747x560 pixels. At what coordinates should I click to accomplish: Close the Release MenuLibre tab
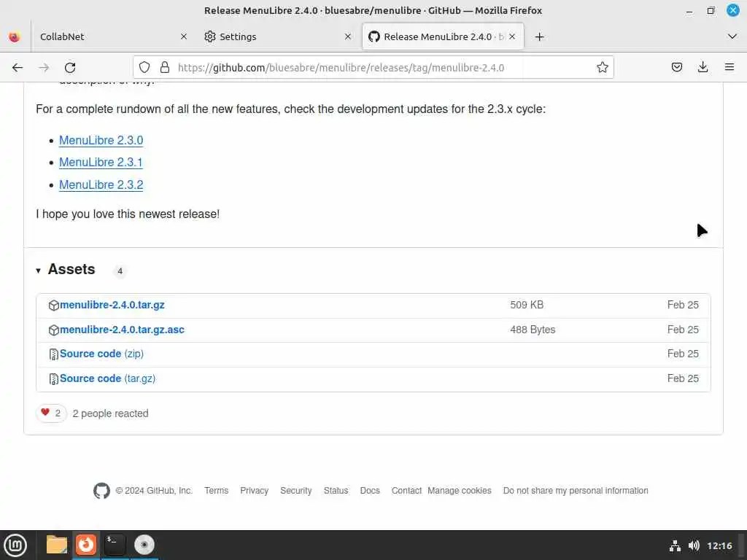[512, 36]
